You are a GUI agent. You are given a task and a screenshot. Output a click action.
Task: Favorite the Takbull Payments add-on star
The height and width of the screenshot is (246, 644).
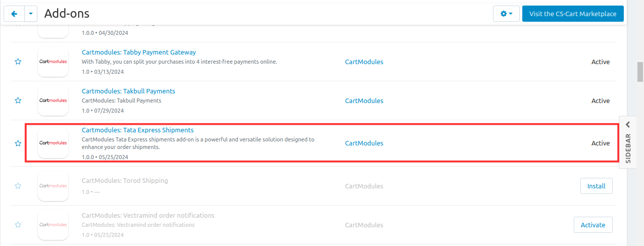[18, 101]
